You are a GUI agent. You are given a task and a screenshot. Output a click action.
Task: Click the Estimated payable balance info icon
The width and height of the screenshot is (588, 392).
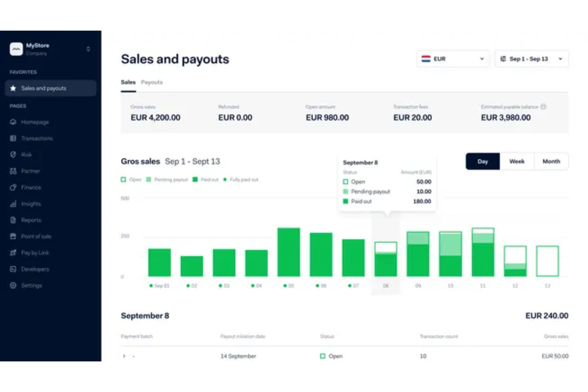[544, 106]
